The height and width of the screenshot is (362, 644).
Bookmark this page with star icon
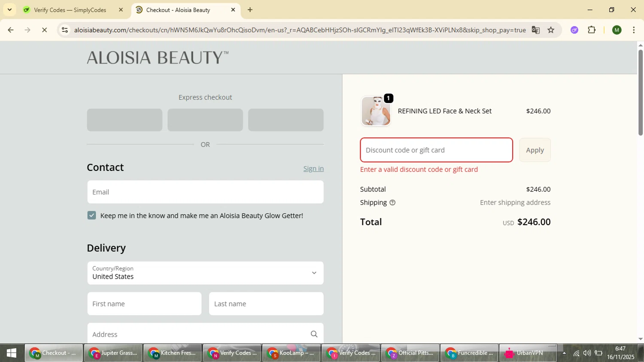tap(551, 30)
